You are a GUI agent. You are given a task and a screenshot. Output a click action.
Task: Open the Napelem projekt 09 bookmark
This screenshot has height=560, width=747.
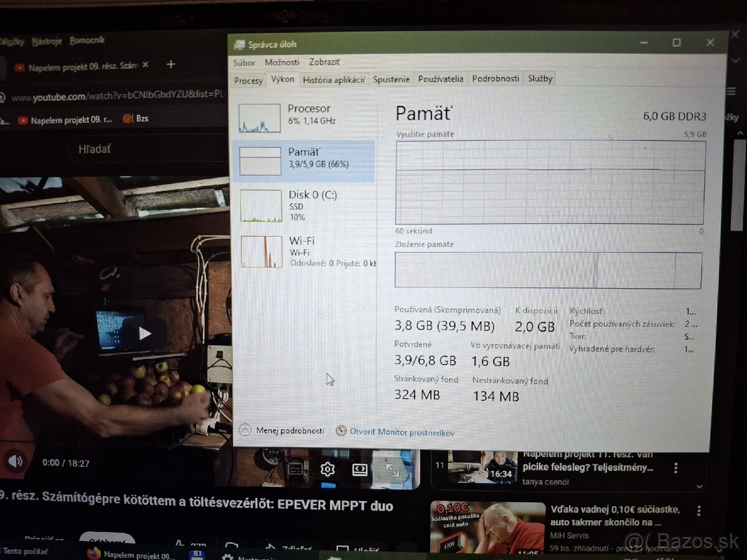click(x=65, y=120)
